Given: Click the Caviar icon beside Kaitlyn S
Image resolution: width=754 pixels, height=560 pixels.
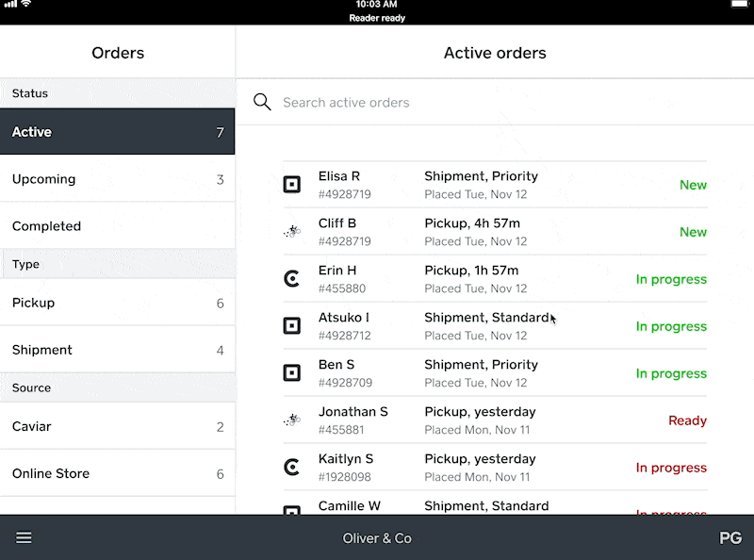Looking at the screenshot, I should pos(292,468).
